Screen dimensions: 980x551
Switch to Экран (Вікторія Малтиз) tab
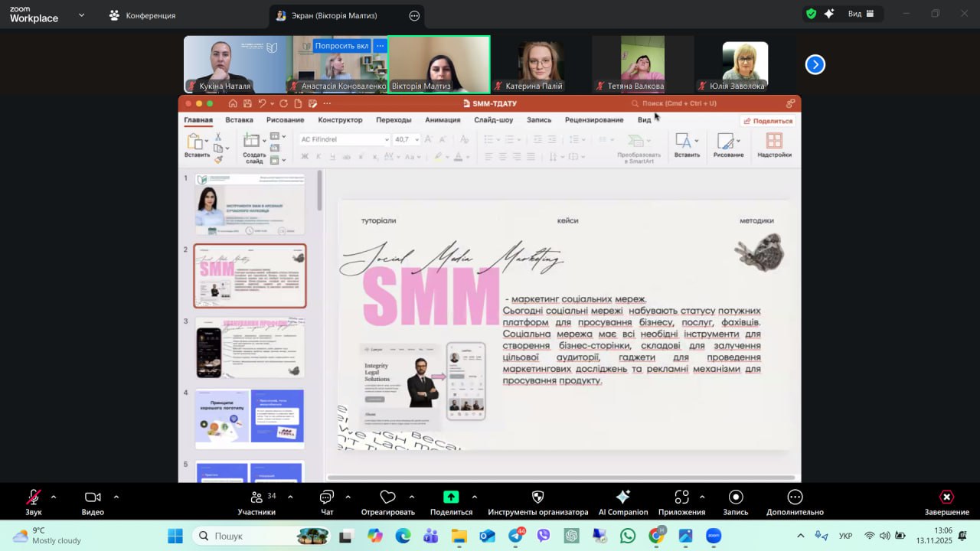(x=335, y=15)
